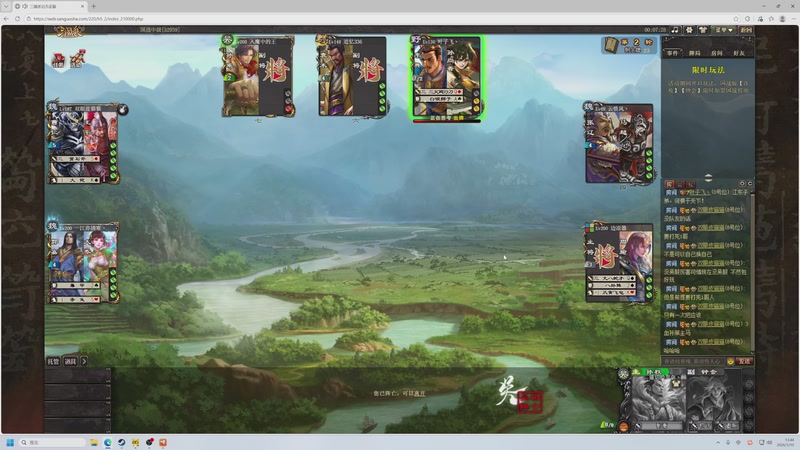The height and width of the screenshot is (450, 800).
Task: Click the 吴 faction badge on my panel
Action: [623, 373]
